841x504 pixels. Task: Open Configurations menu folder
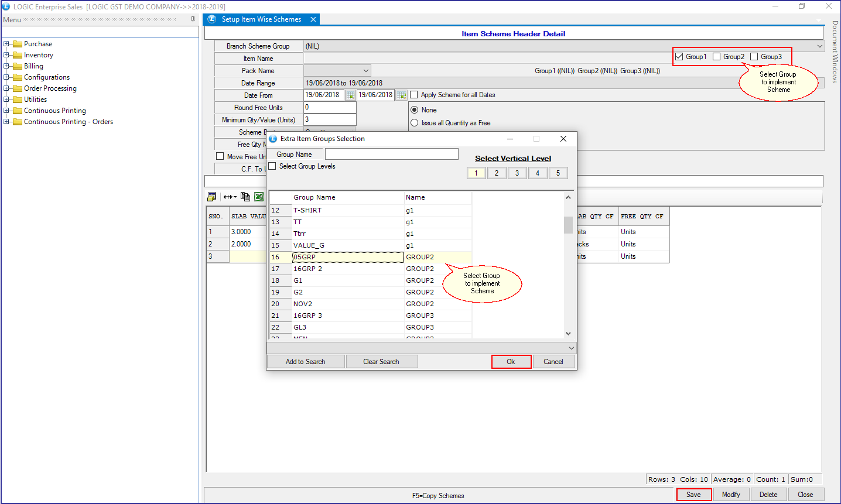tap(47, 77)
